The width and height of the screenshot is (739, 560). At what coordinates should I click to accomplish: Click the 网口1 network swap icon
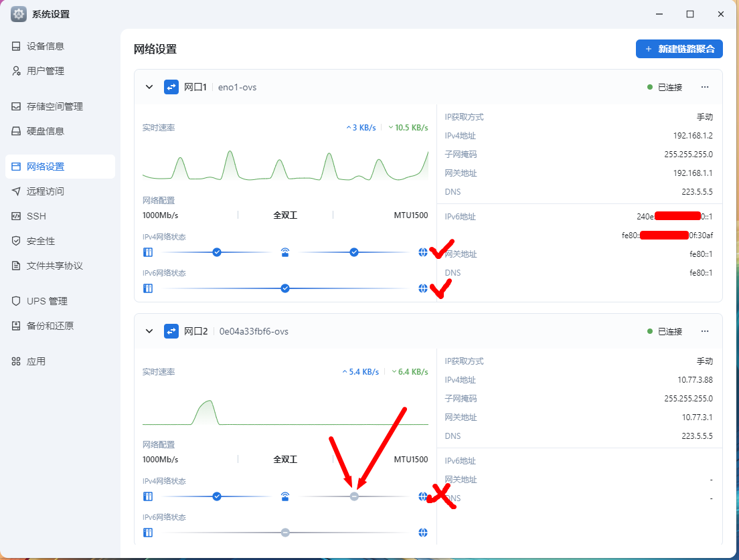[171, 87]
